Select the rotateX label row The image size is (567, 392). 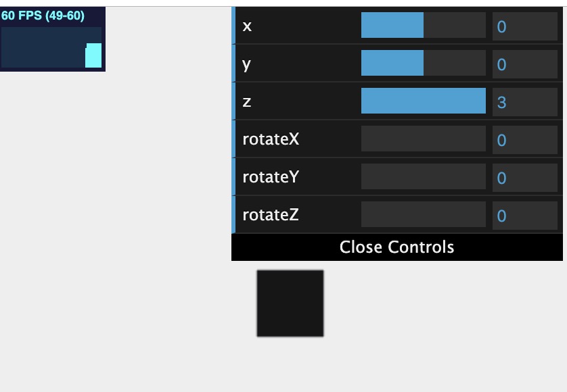point(397,139)
